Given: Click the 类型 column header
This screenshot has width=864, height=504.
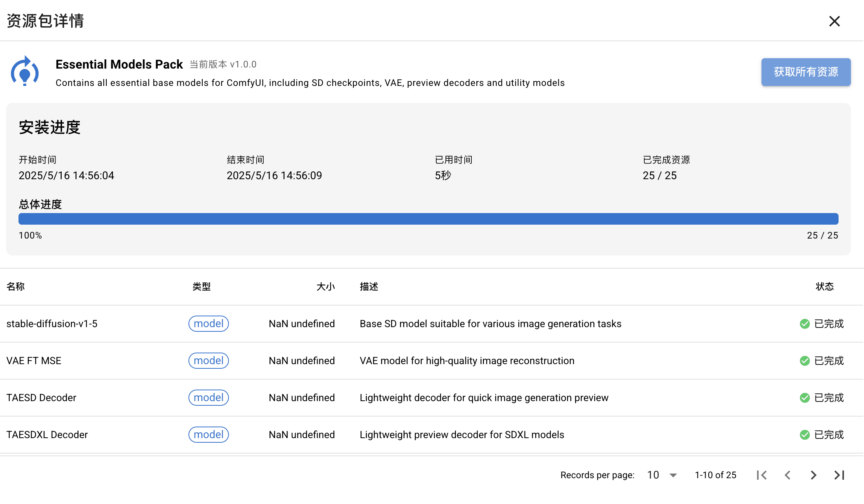Looking at the screenshot, I should pyautogui.click(x=202, y=287).
